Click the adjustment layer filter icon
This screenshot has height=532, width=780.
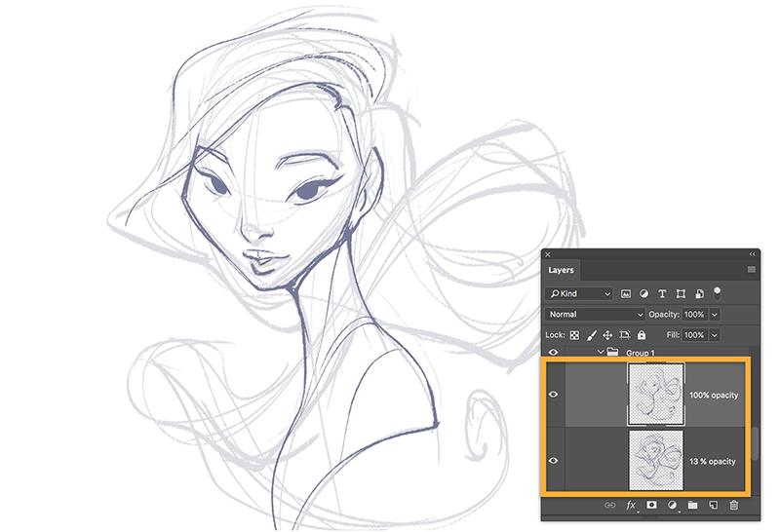pos(644,293)
